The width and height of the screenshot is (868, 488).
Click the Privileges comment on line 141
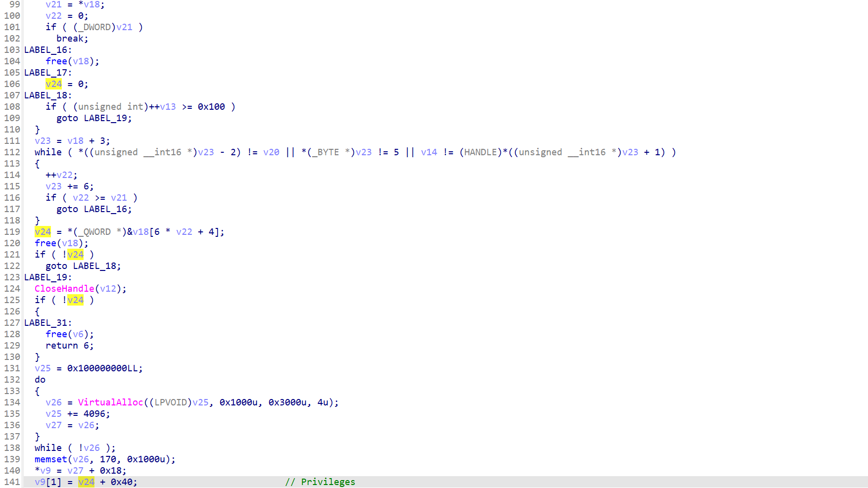point(327,482)
